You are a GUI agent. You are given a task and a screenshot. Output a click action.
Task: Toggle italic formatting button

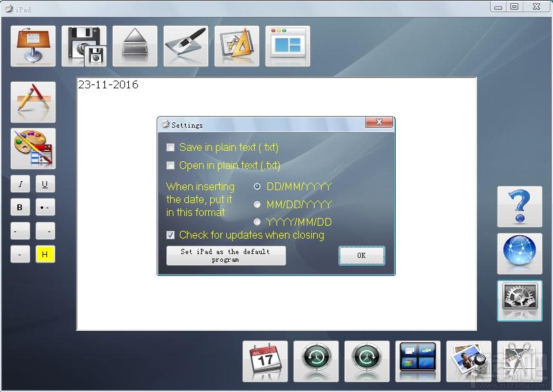click(20, 184)
